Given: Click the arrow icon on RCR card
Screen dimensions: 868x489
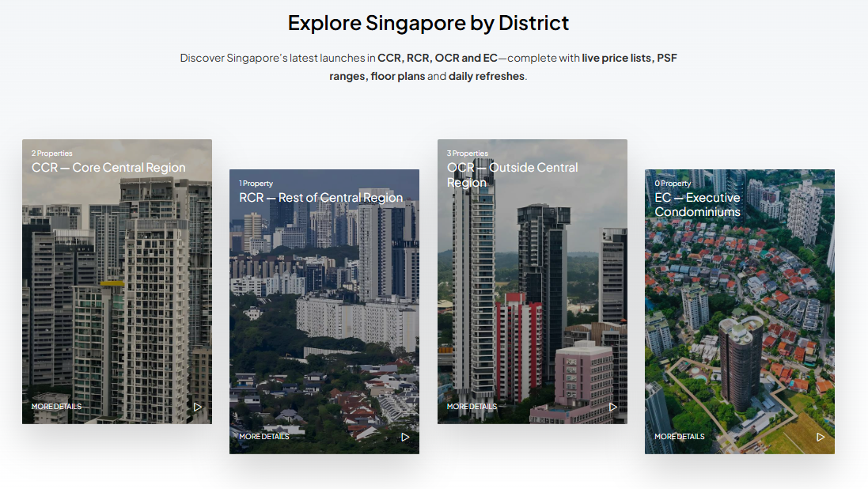Looking at the screenshot, I should point(405,437).
